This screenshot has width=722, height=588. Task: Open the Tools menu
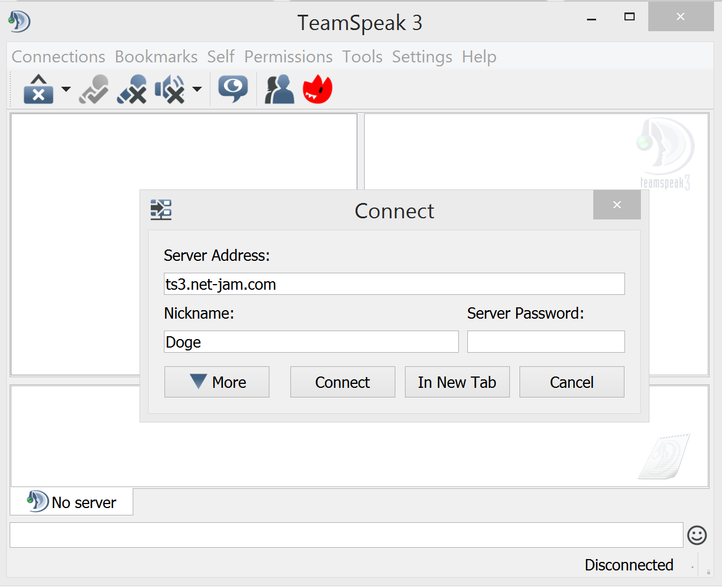[362, 57]
